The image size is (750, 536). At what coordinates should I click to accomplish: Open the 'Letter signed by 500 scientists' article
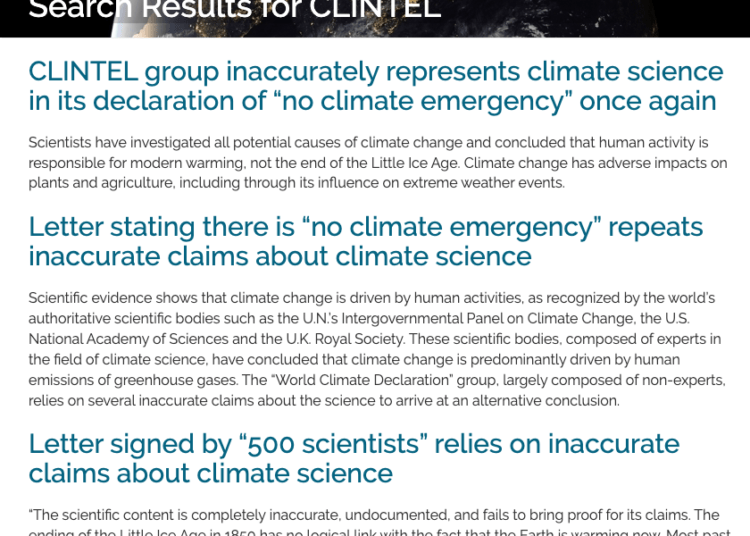coord(354,458)
